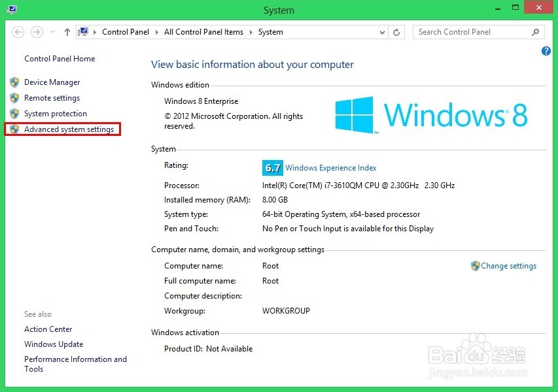Click Change settings for computer name
Viewport: 558px width, 392px height.
(508, 266)
